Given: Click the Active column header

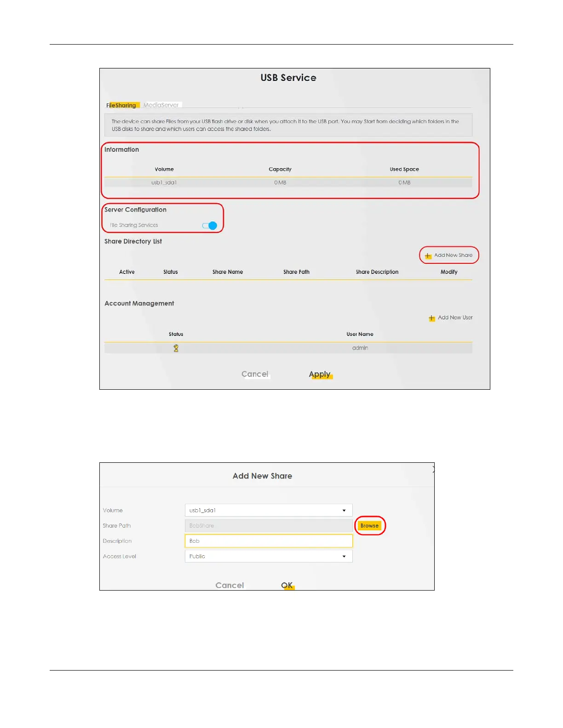Looking at the screenshot, I should (127, 272).
